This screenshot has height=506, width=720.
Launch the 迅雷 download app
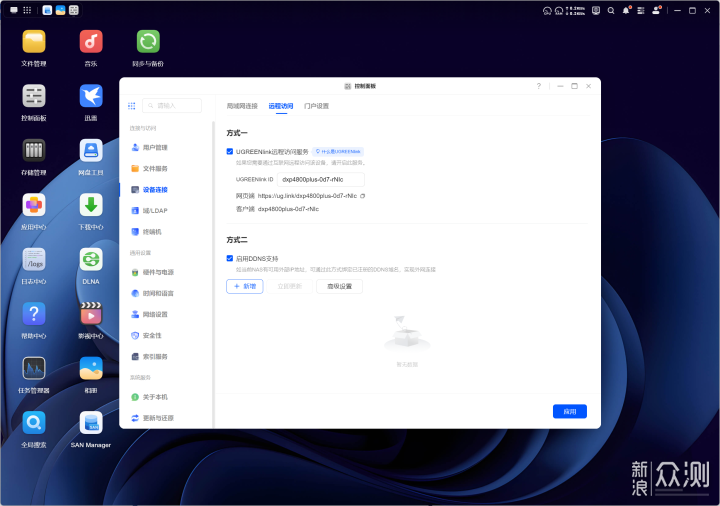tap(91, 96)
